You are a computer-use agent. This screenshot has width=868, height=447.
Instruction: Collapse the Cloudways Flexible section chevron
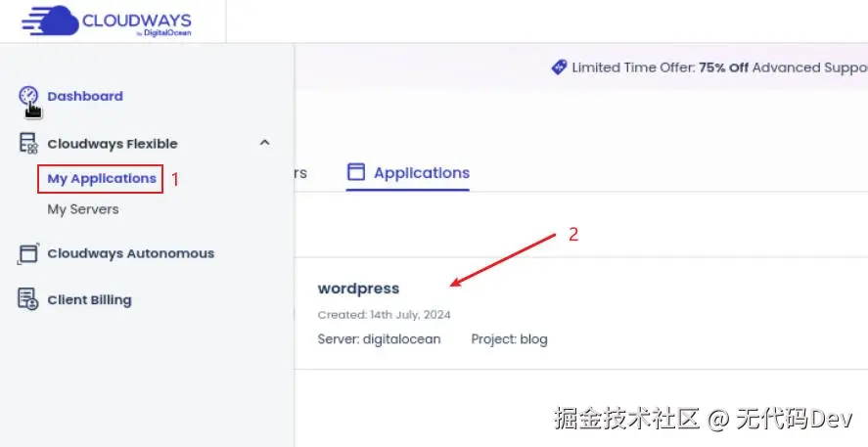[264, 143]
